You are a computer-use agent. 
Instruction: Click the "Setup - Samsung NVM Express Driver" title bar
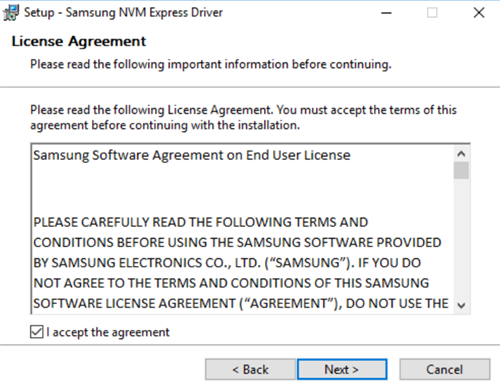point(123,13)
